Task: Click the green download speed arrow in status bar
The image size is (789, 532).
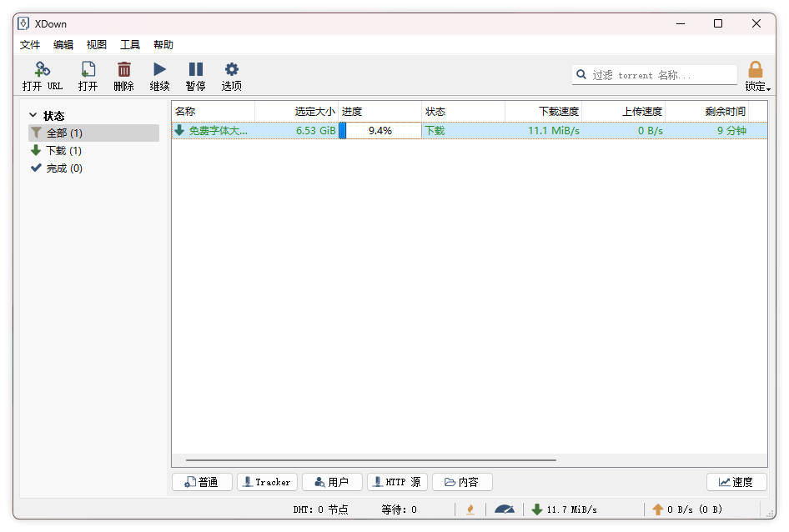Action: click(x=537, y=509)
